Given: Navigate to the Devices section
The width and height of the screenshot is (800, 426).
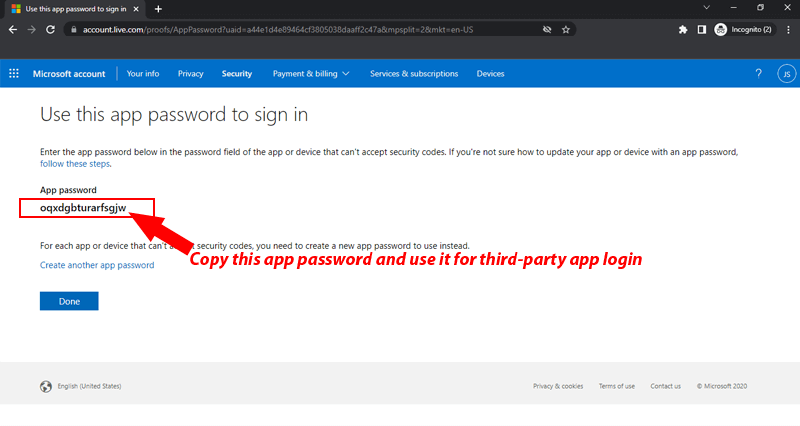Looking at the screenshot, I should [490, 73].
